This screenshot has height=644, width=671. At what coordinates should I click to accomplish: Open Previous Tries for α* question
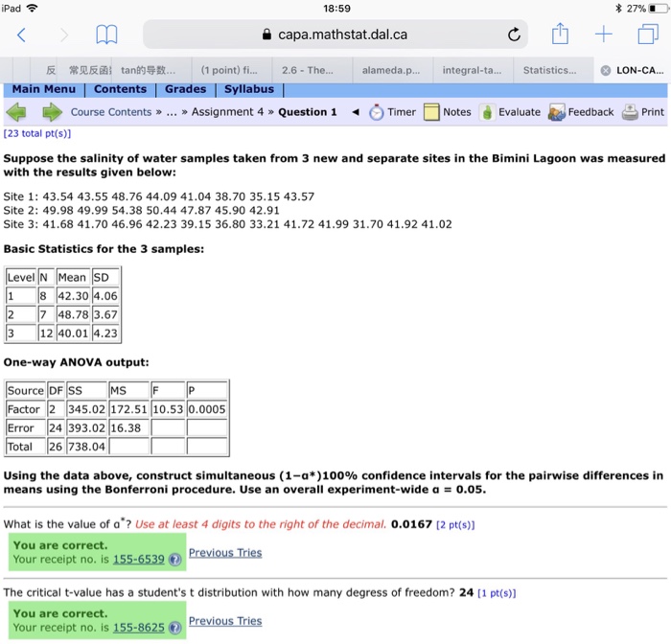click(225, 552)
